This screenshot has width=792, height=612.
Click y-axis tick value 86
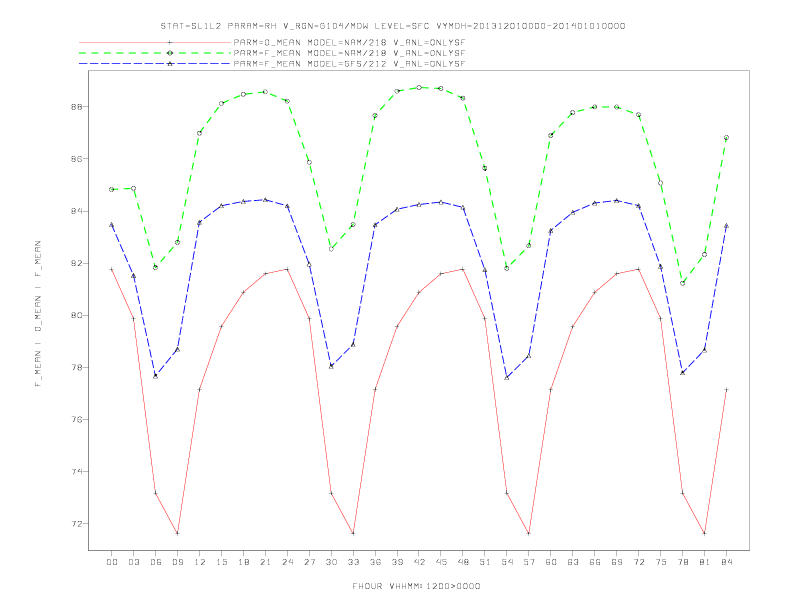coord(77,159)
